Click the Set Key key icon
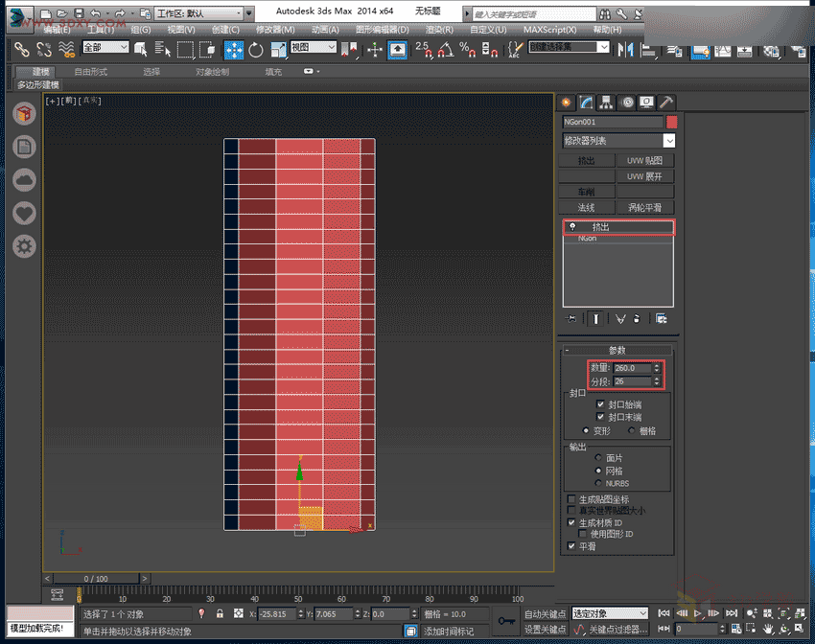The image size is (815, 644). 506,621
